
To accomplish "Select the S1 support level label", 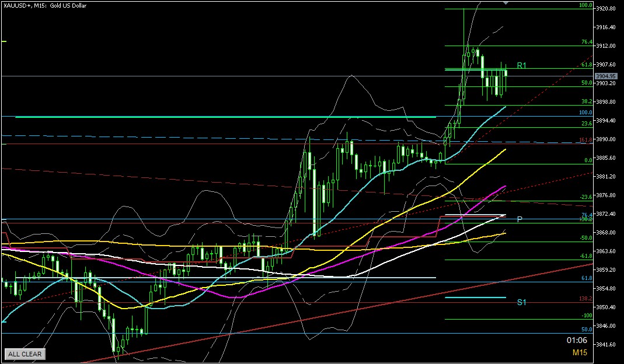I will tap(522, 302).
